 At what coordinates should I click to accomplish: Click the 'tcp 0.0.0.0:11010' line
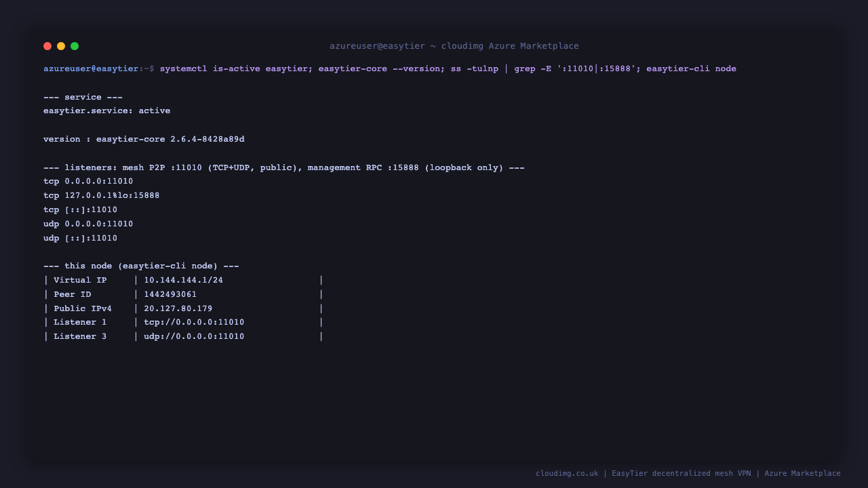click(x=88, y=181)
